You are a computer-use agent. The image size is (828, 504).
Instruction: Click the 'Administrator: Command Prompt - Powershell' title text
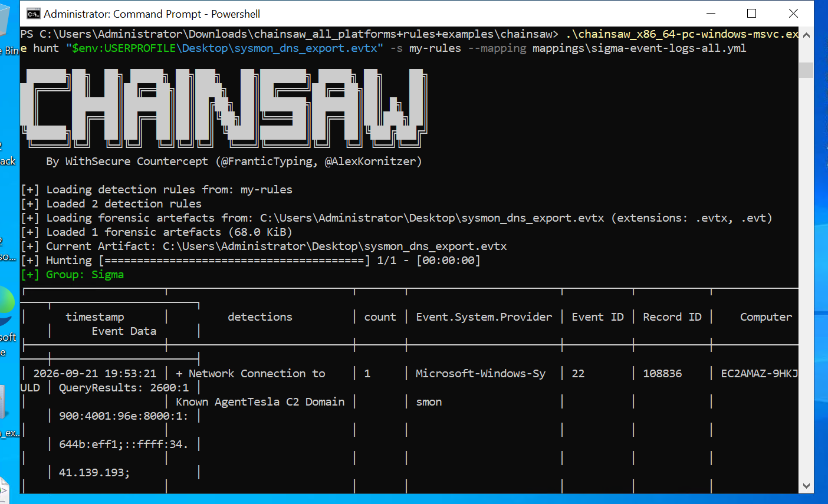pyautogui.click(x=152, y=14)
